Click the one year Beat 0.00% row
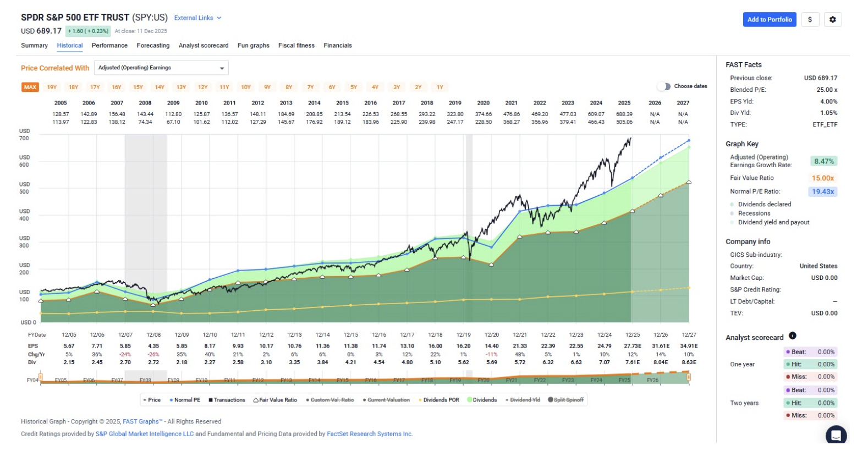Image resolution: width=868 pixels, height=473 pixels. tap(810, 352)
